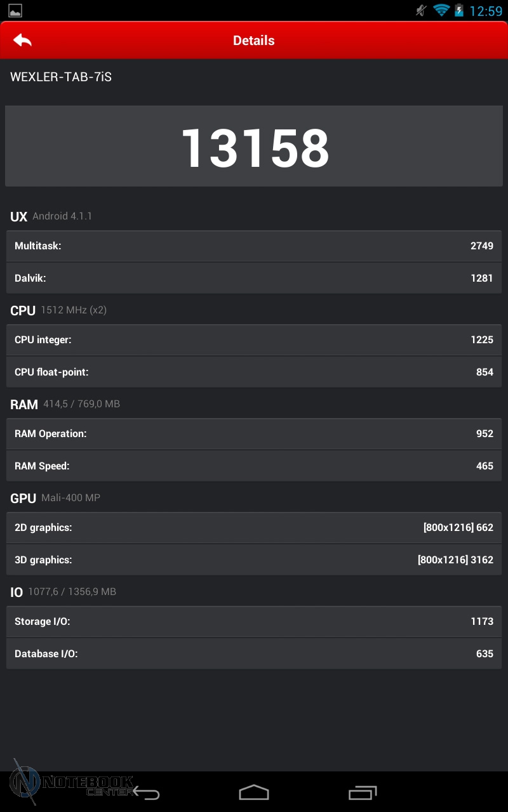This screenshot has height=812, width=508.
Task: Tap the clock showing 12:59
Action: coord(486,11)
